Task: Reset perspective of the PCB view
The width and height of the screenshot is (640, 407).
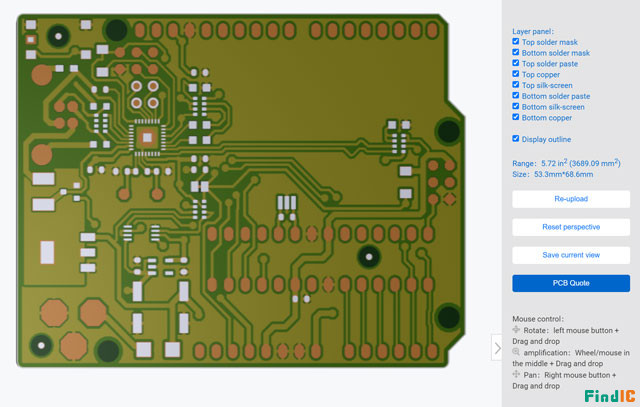Action: pos(571,227)
